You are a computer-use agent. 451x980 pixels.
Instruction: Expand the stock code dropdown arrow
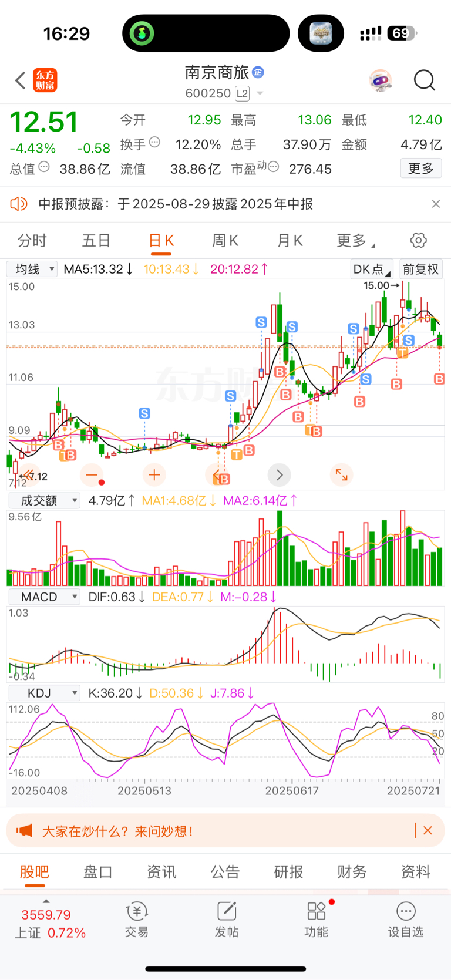[x=260, y=93]
